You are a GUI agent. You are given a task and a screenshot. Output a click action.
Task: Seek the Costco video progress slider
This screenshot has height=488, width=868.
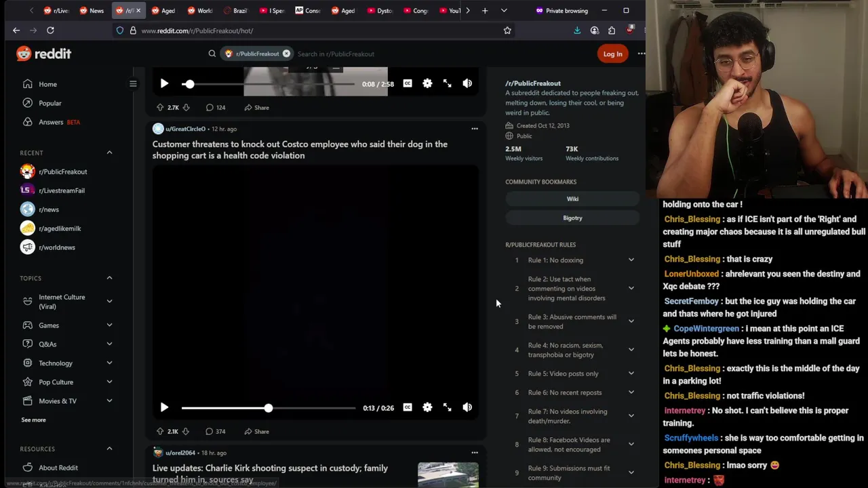269,408
